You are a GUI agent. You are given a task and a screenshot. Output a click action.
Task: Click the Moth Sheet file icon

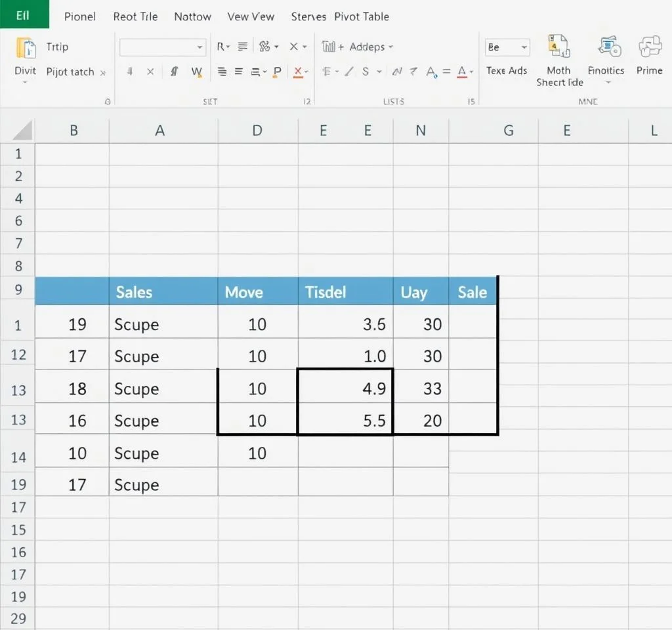(x=558, y=47)
